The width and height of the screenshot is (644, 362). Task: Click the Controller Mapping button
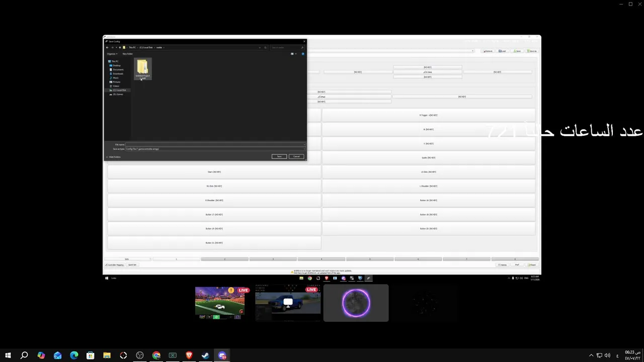[x=114, y=265]
